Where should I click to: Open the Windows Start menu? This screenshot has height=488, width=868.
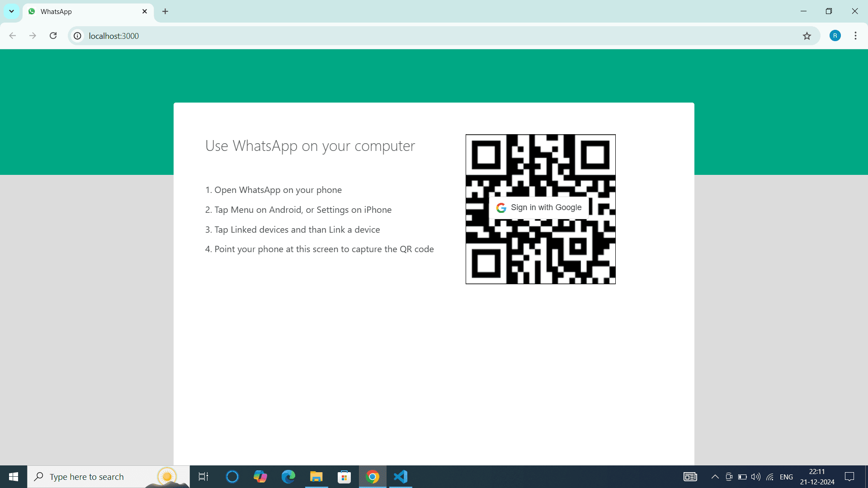pos(14,477)
